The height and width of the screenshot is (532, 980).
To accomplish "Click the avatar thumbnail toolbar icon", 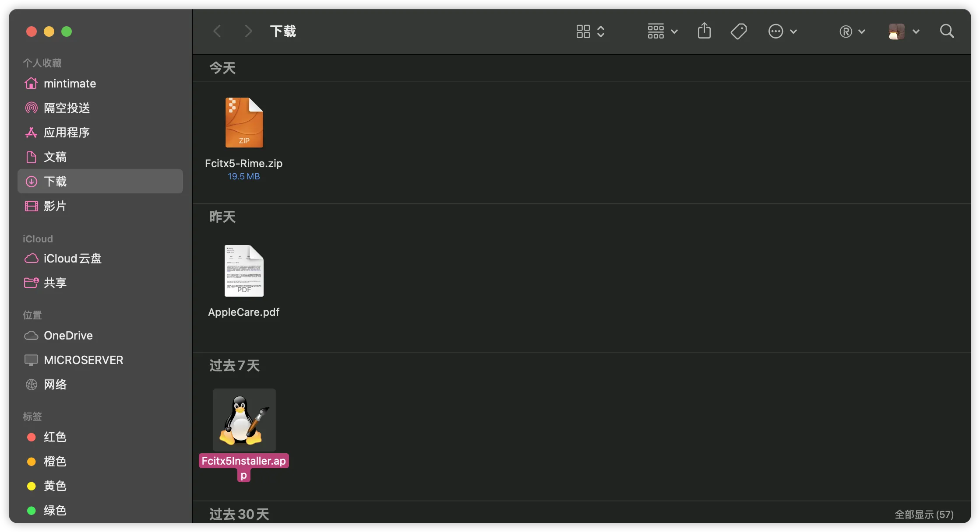I will click(896, 31).
